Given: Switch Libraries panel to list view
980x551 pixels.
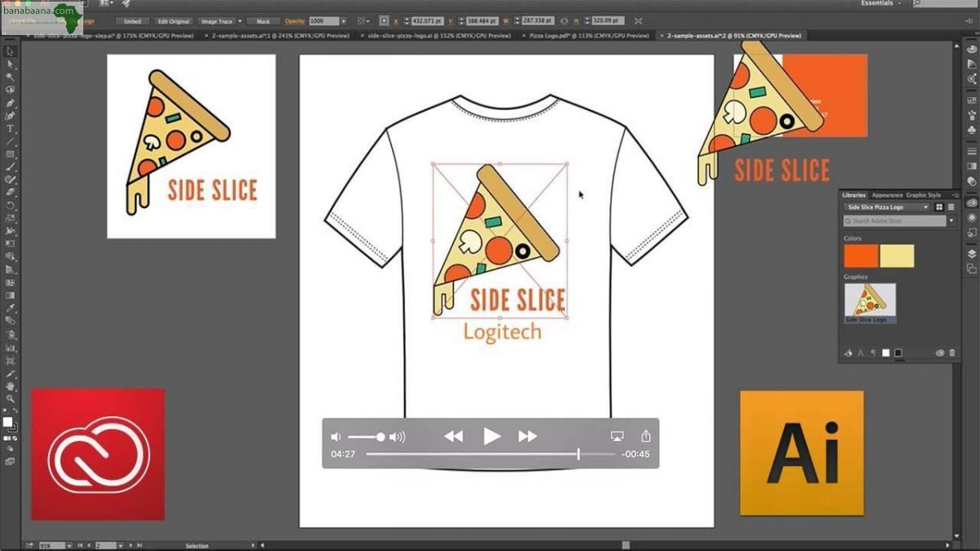Looking at the screenshot, I should coord(951,207).
